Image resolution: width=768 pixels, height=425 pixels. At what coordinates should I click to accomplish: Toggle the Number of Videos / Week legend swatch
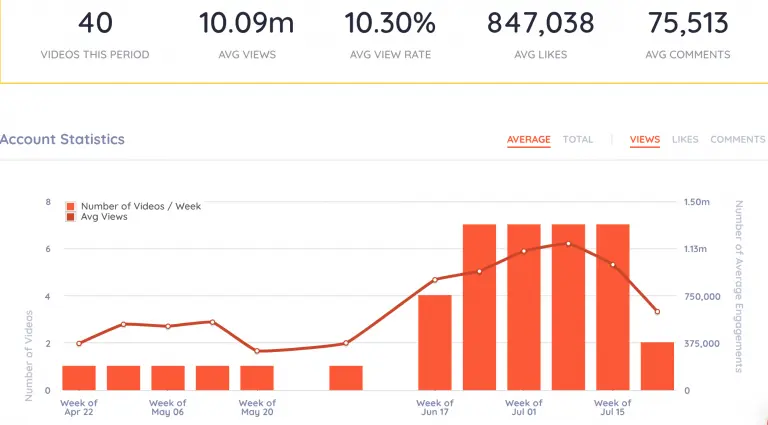tap(71, 206)
